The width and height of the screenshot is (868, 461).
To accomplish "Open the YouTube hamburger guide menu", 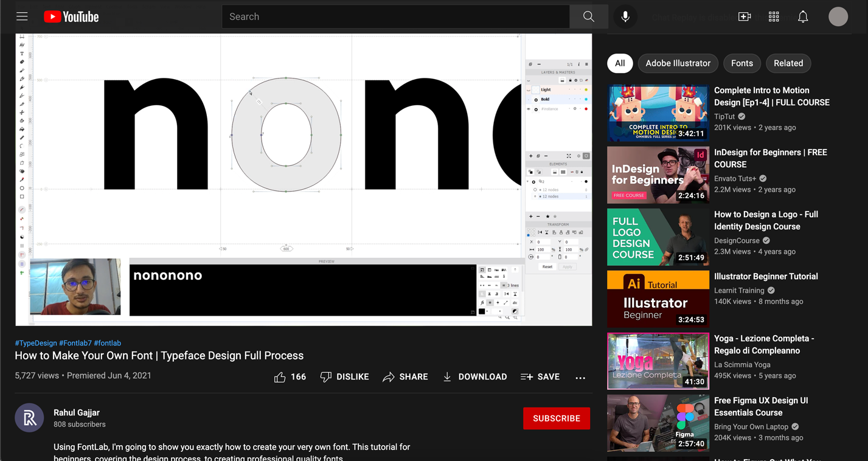I will point(22,16).
